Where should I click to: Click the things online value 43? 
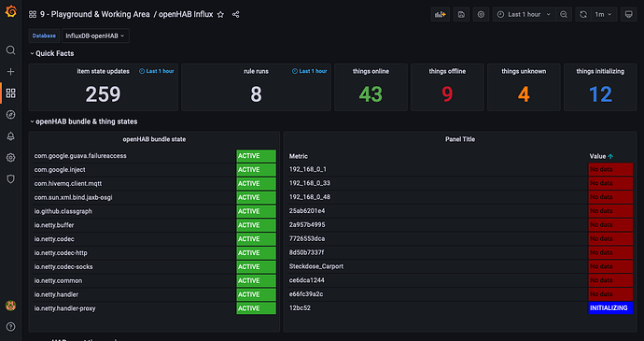[371, 94]
